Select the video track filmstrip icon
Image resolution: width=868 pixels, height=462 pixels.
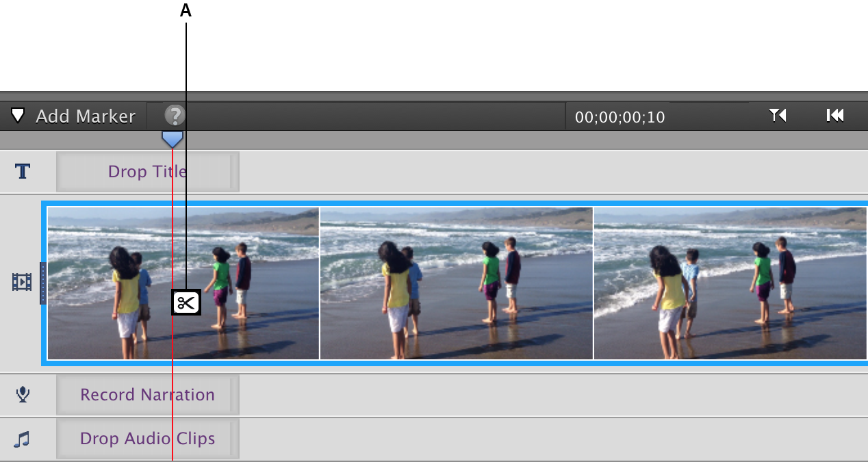tap(21, 281)
